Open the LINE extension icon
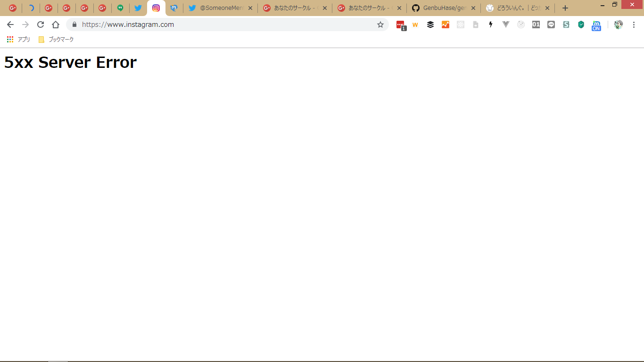The image size is (644, 362). (x=551, y=25)
